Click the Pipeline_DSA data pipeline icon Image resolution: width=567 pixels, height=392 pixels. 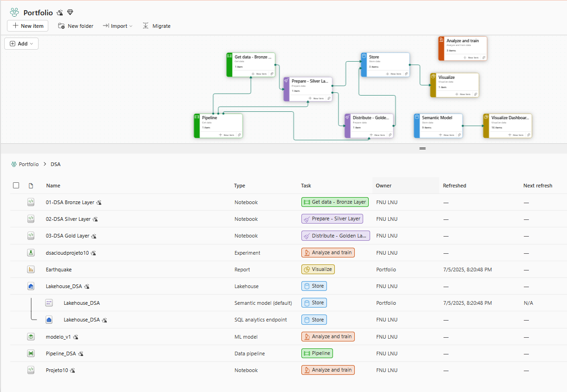coord(31,353)
